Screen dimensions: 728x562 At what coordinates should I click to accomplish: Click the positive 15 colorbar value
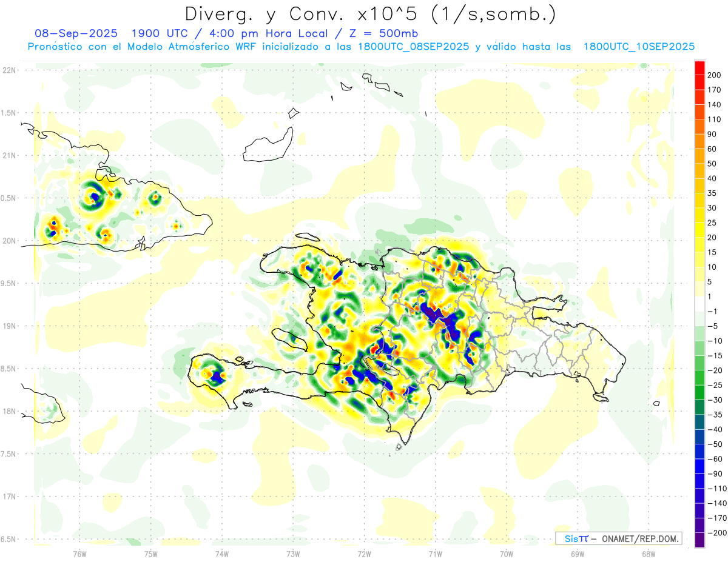coord(712,252)
